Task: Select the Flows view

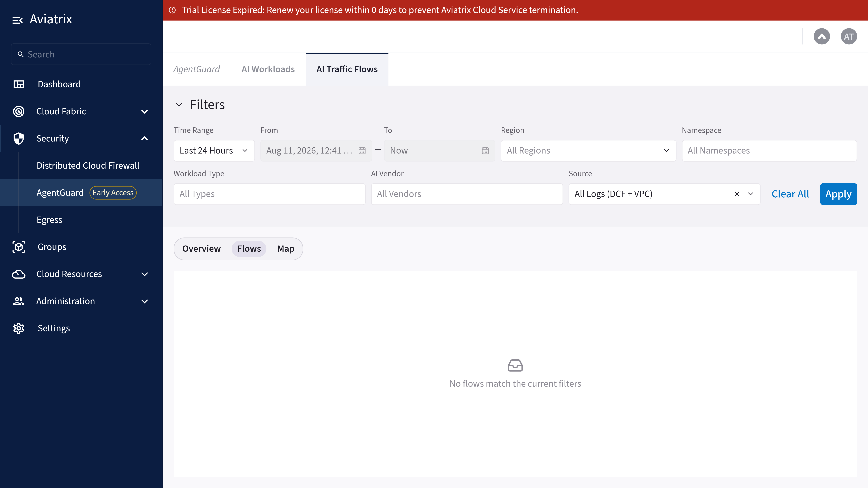Action: click(x=249, y=249)
